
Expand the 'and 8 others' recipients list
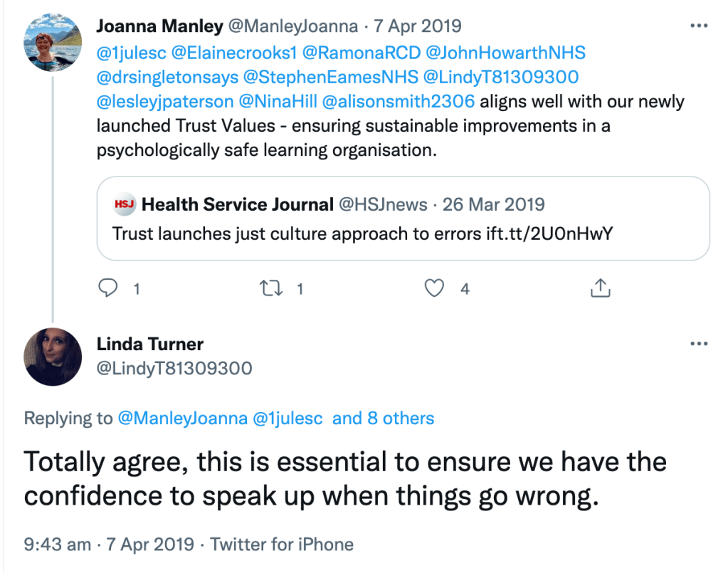tap(383, 418)
